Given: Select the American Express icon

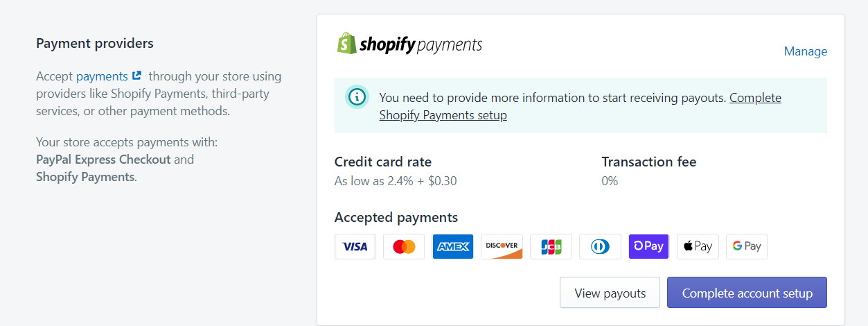Looking at the screenshot, I should point(453,246).
